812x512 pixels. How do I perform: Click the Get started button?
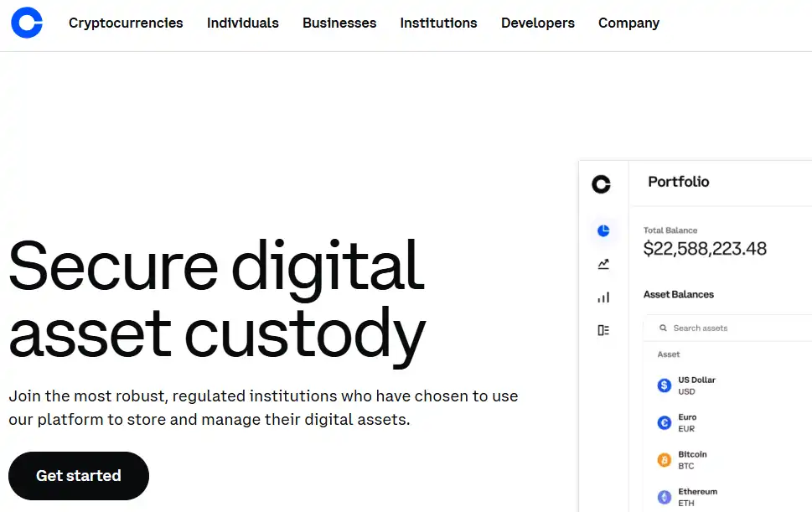pyautogui.click(x=78, y=475)
